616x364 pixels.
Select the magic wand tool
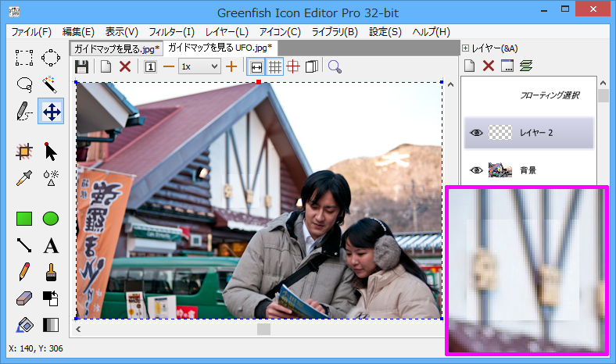click(x=51, y=84)
